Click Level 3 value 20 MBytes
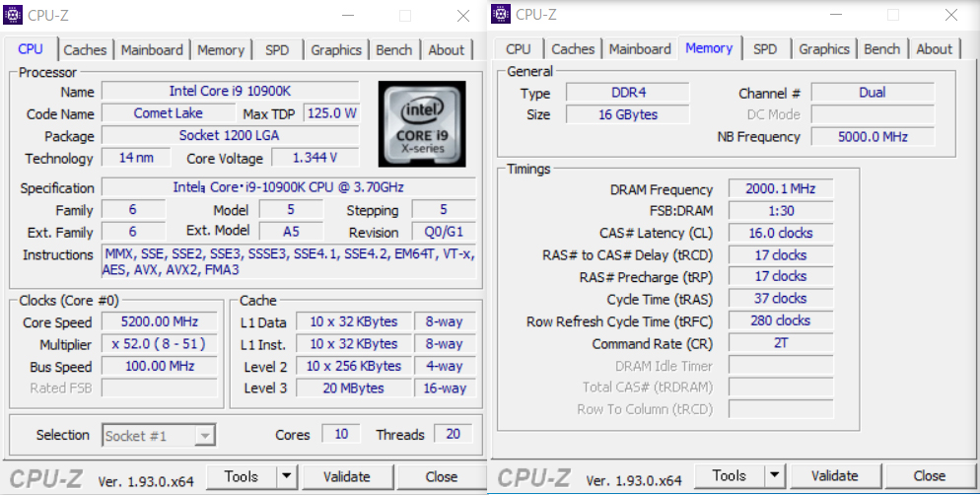Screen dimensions: 980x496 354,388
